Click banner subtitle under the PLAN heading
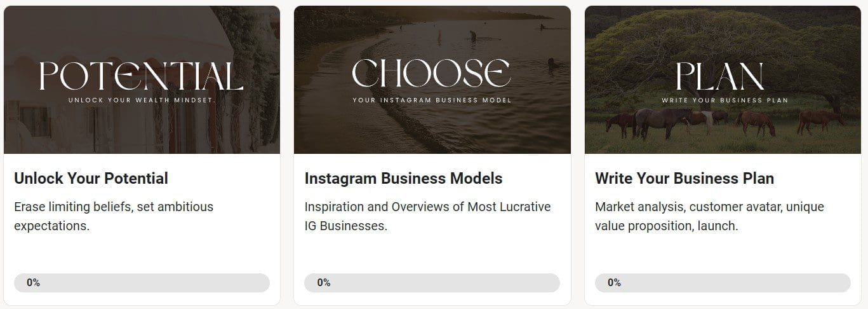The height and width of the screenshot is (309, 868). 724,100
